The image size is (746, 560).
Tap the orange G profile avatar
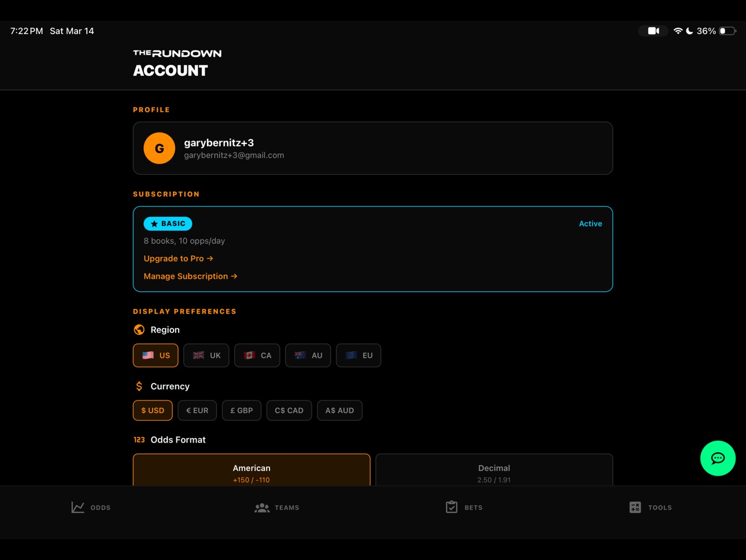(x=160, y=148)
